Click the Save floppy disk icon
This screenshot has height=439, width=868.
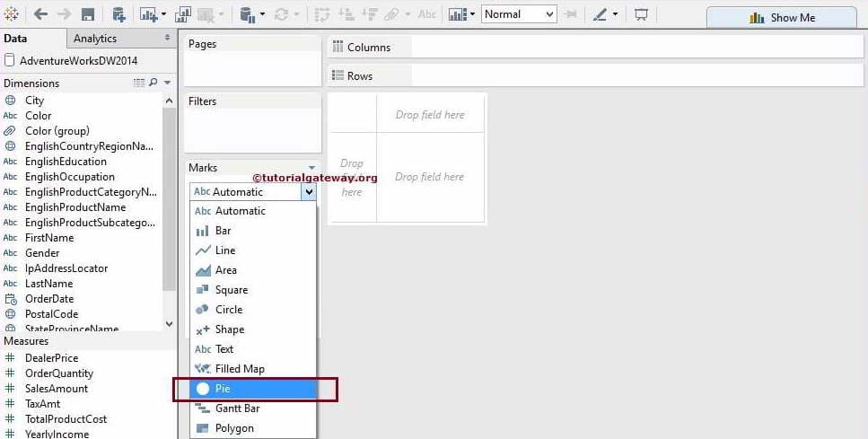coord(87,14)
